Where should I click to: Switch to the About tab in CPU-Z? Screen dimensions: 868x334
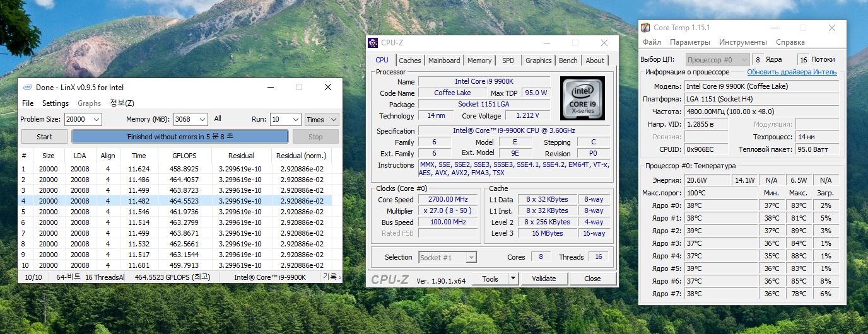595,60
